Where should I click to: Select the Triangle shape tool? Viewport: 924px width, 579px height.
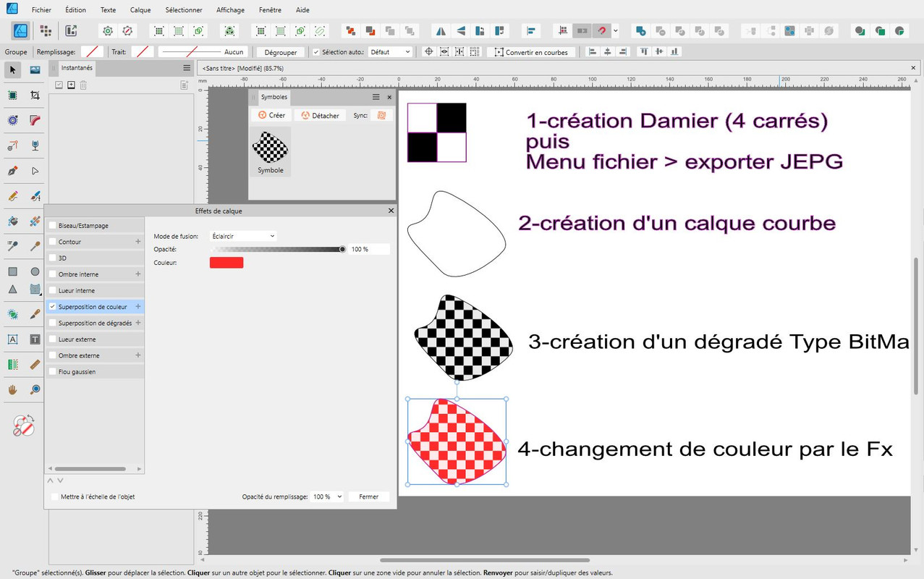(12, 289)
